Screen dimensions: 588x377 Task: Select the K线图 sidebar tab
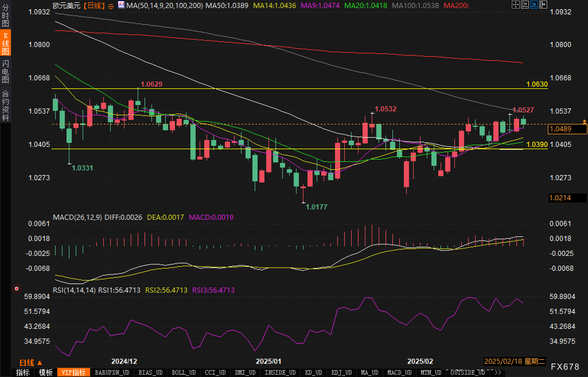pos(5,43)
